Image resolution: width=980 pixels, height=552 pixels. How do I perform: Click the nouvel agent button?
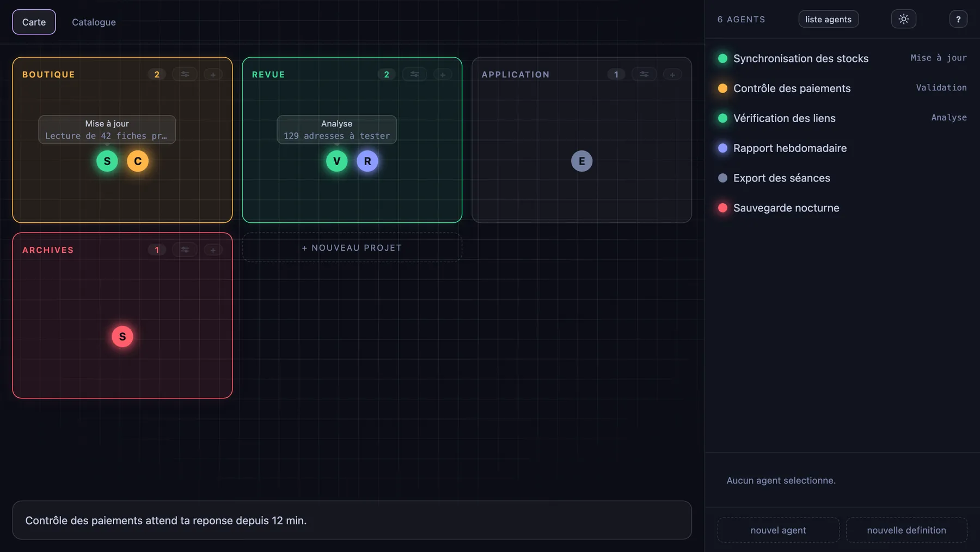[x=778, y=530]
